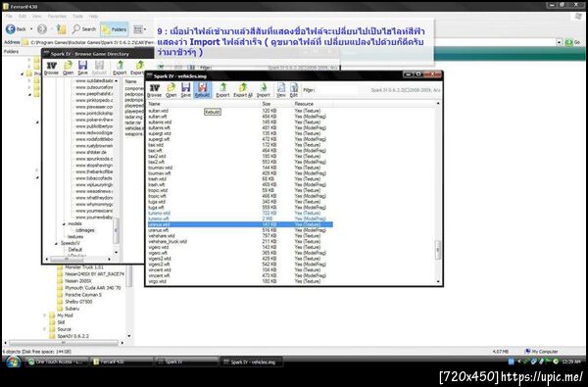Select virgo.wtd file row
Image resolution: width=588 pixels, height=387 pixels.
click(240, 281)
